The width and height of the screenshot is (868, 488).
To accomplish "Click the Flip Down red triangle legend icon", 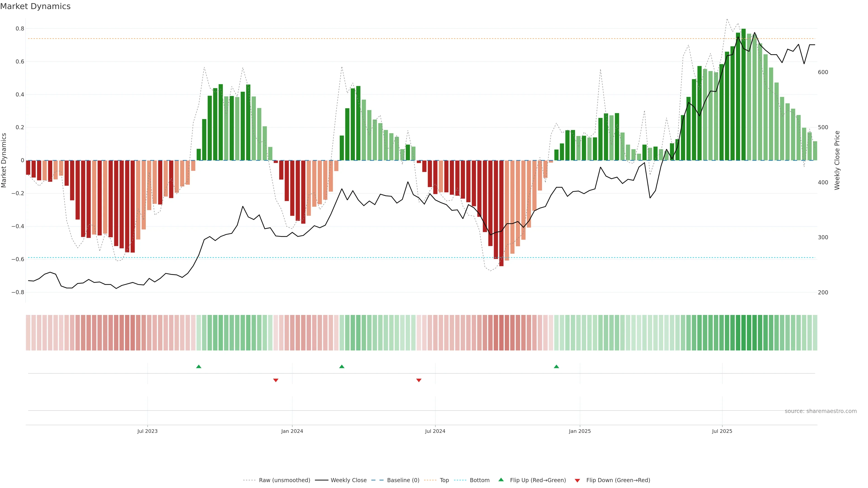I will coord(577,480).
